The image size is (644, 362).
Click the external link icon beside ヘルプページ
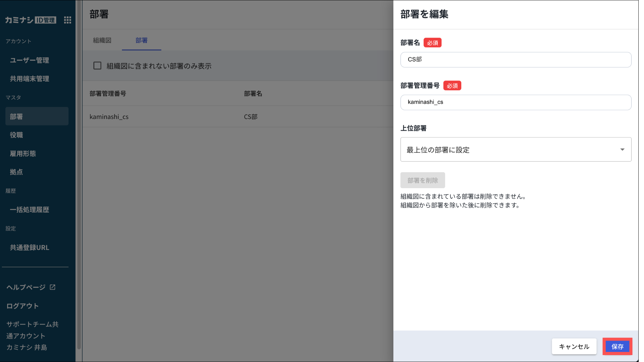pyautogui.click(x=53, y=287)
